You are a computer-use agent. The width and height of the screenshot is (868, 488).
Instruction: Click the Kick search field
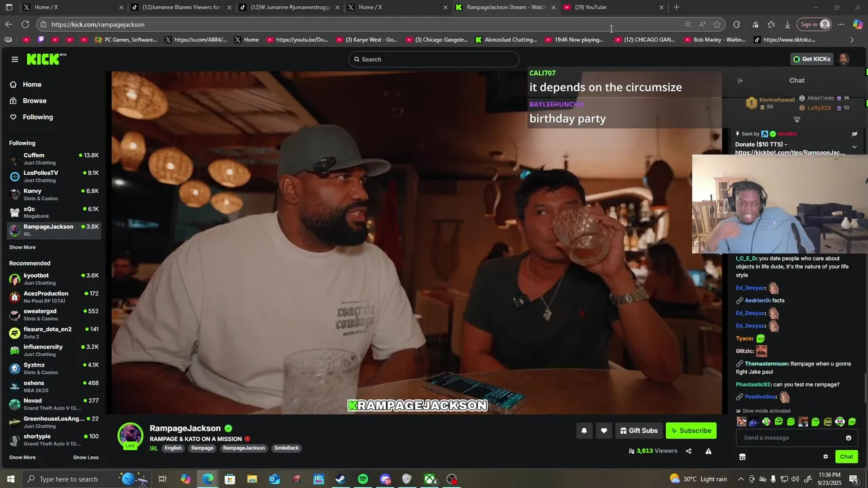coord(434,59)
